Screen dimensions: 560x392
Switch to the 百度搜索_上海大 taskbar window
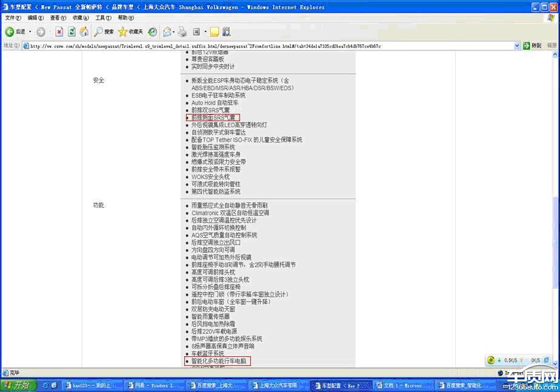(215, 385)
